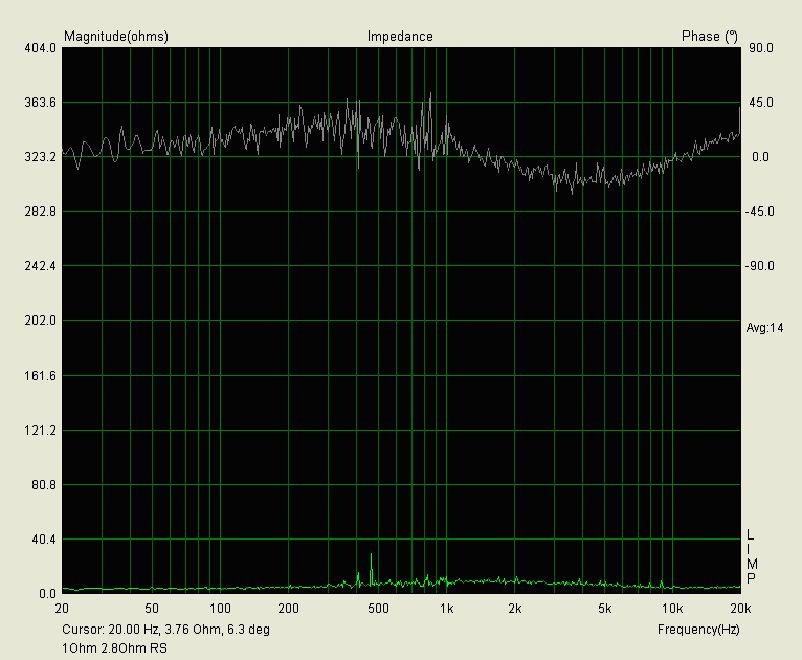Screen dimensions: 802x660
Task: Click the 50 Hz frequency tick label
Action: tap(152, 609)
